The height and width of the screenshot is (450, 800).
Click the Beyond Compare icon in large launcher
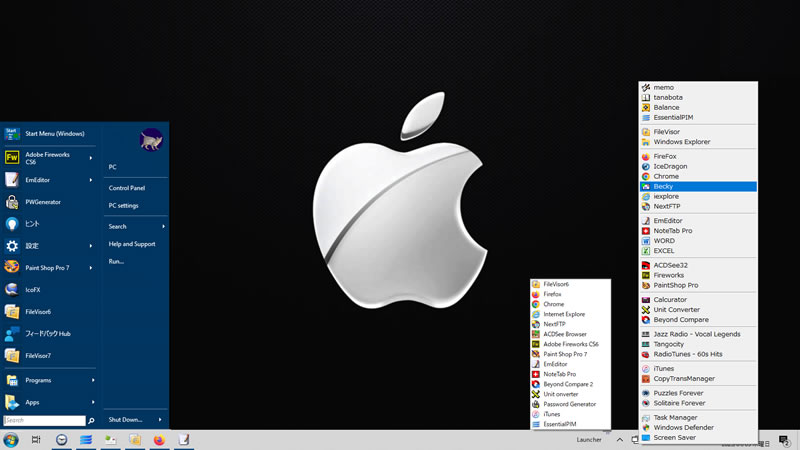[646, 320]
